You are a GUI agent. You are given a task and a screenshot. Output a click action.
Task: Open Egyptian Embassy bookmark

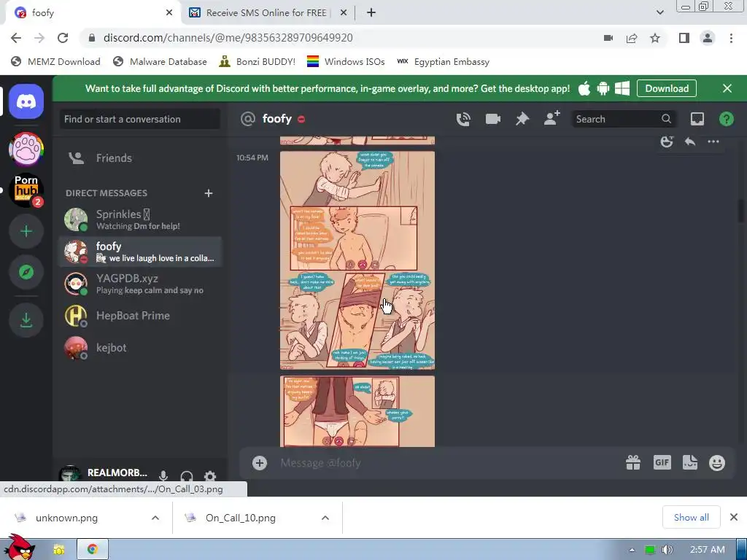click(x=443, y=61)
